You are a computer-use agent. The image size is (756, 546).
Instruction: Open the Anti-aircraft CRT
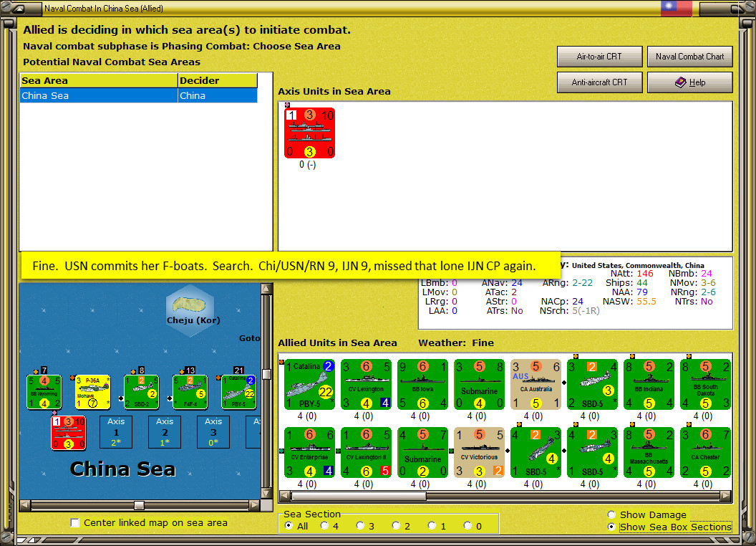pyautogui.click(x=599, y=82)
